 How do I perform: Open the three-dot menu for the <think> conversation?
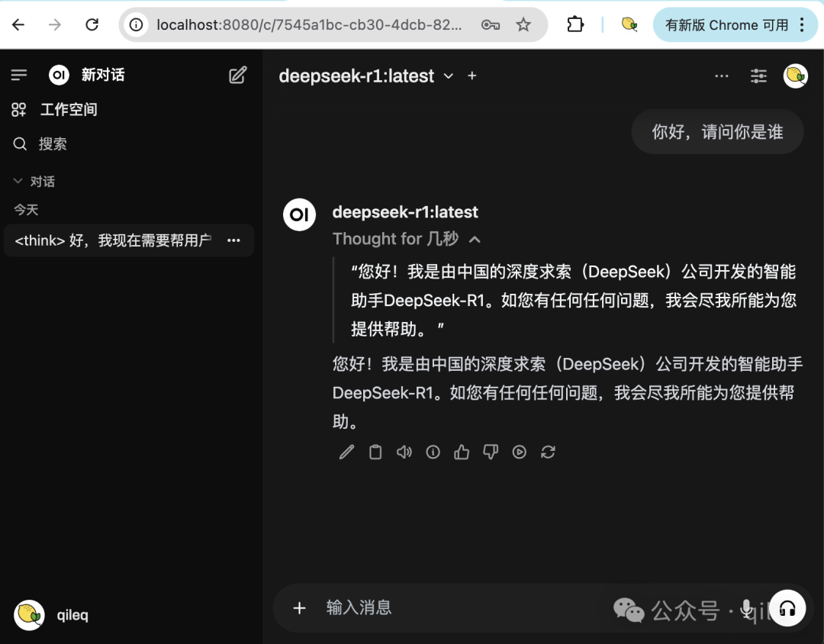[234, 240]
